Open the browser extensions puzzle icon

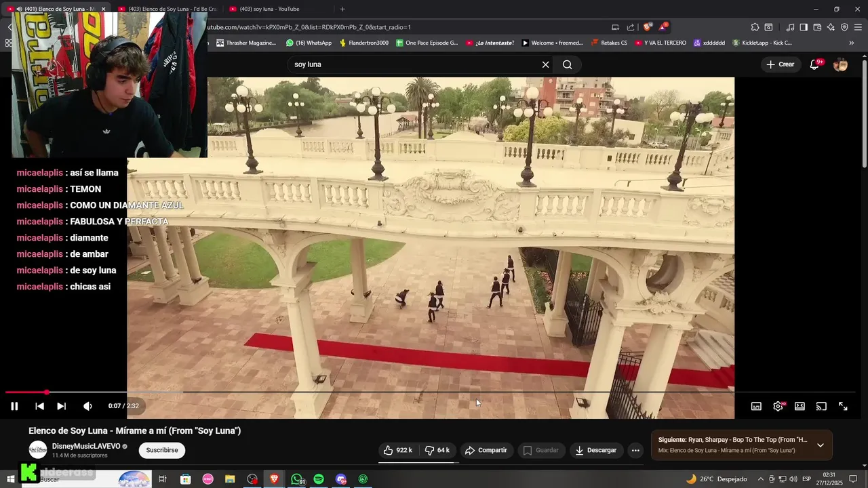tap(755, 27)
